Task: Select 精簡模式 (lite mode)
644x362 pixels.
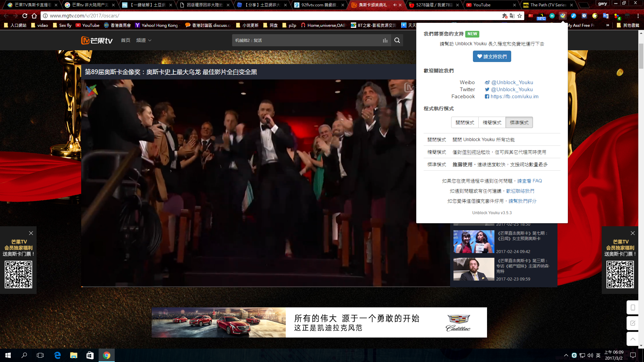Action: [492, 123]
